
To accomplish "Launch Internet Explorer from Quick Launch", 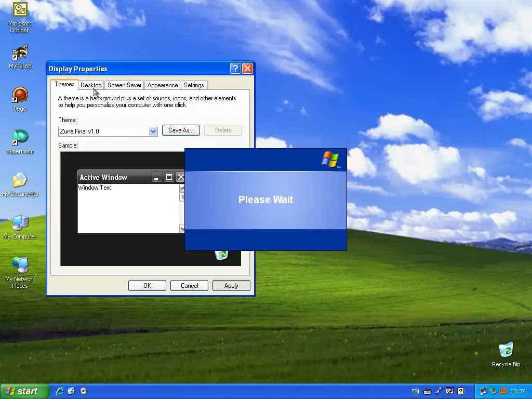I will click(x=60, y=391).
